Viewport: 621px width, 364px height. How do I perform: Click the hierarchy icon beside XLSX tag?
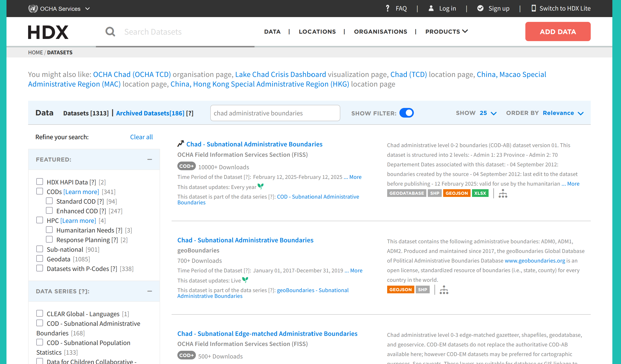[x=503, y=194]
